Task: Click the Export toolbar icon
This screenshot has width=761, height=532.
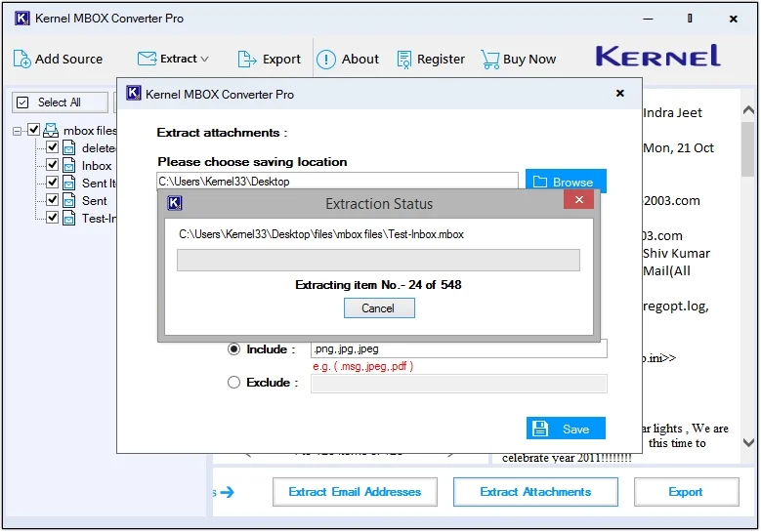Action: pos(247,60)
